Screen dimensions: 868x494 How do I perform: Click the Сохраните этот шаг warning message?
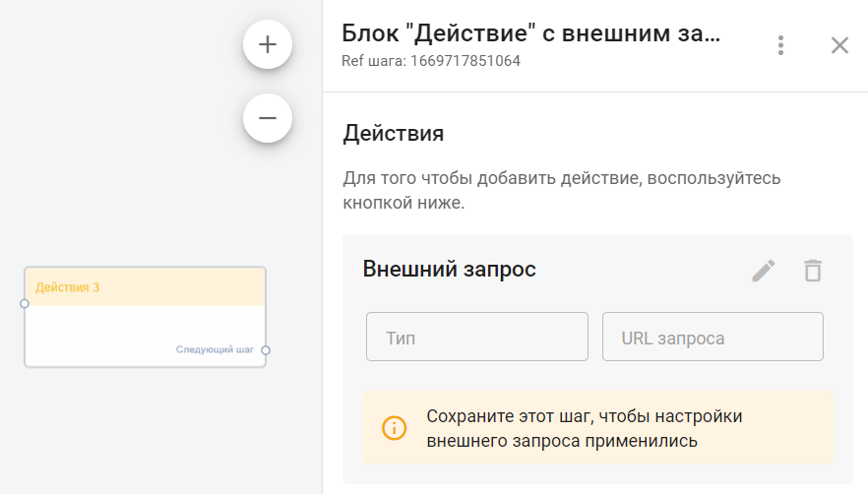point(583,428)
